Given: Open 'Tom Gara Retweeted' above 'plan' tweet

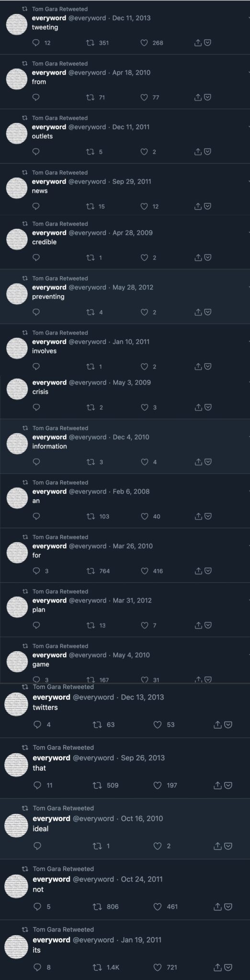Looking at the screenshot, I should (60, 592).
